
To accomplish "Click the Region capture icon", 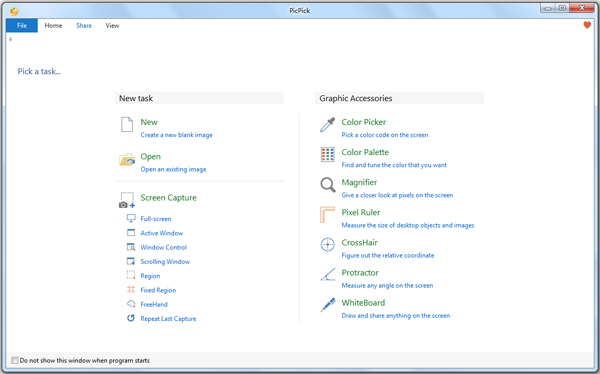I will pyautogui.click(x=131, y=275).
